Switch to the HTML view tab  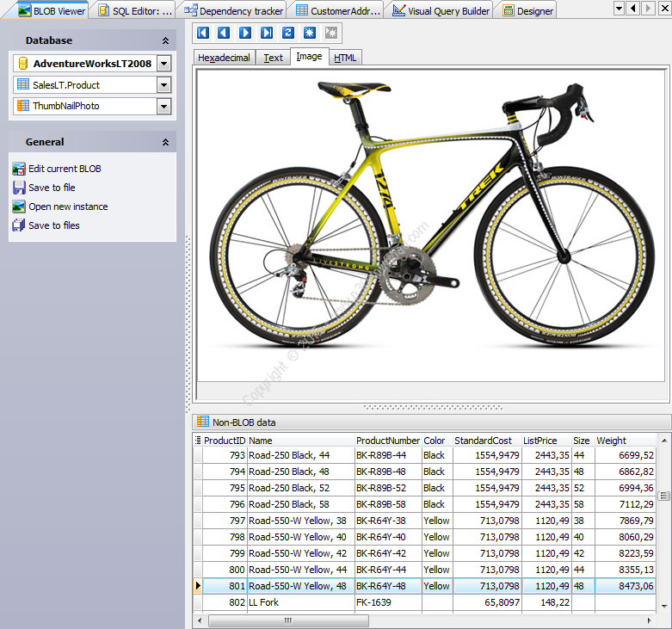[x=345, y=58]
